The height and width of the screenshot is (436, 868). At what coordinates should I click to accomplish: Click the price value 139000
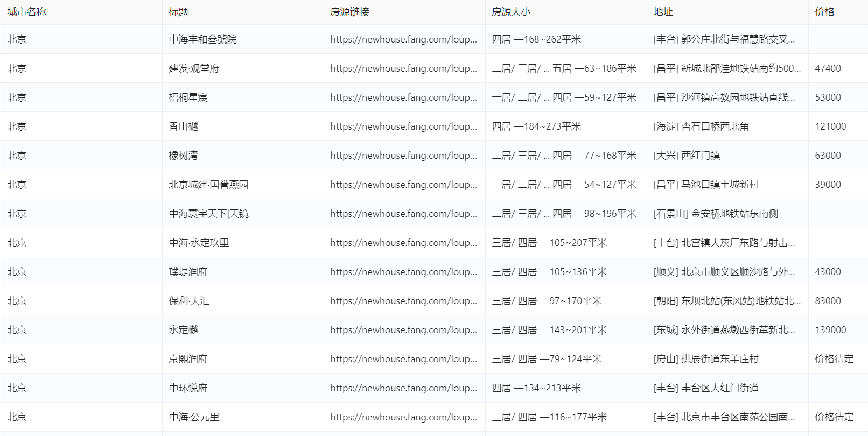point(831,330)
